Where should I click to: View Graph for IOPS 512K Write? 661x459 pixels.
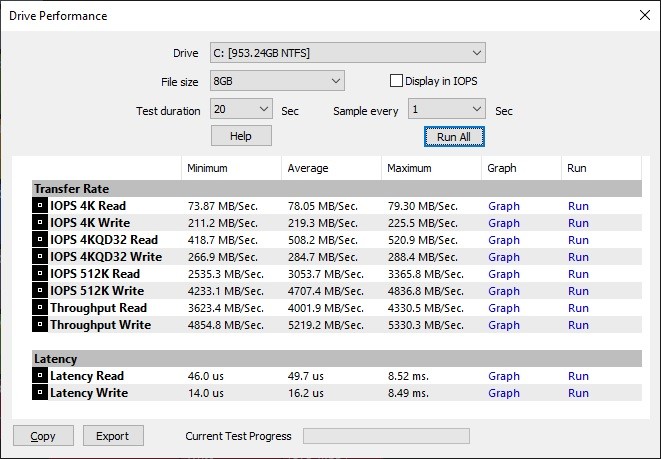[x=504, y=291]
